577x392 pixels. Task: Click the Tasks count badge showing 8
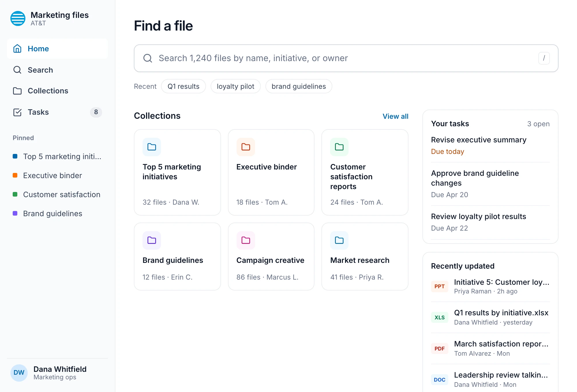pyautogui.click(x=96, y=112)
